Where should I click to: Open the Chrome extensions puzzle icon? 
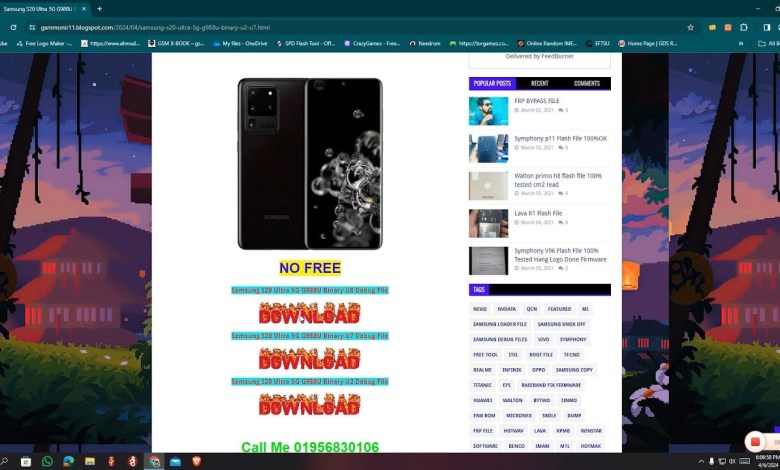[744, 27]
